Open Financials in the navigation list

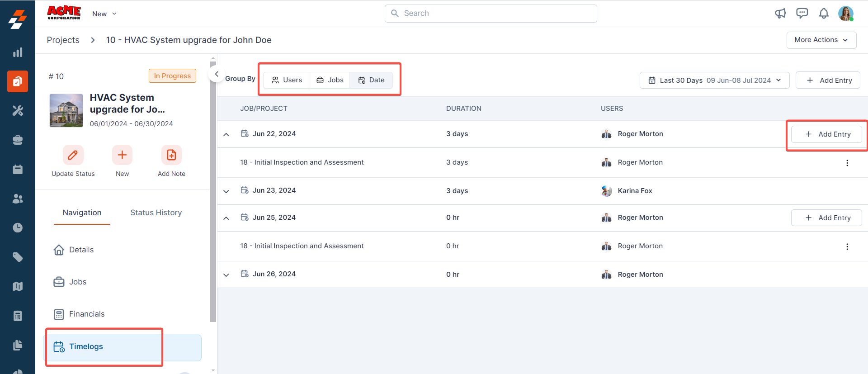86,314
